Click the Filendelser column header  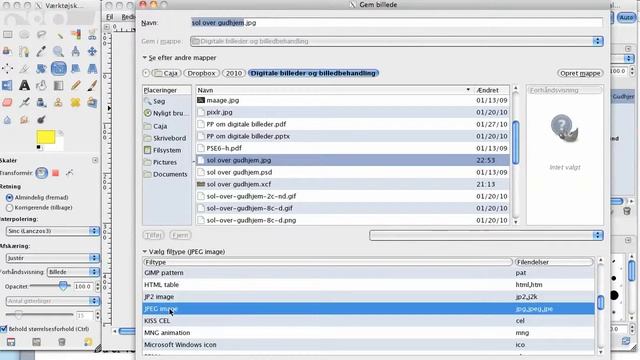(553, 262)
